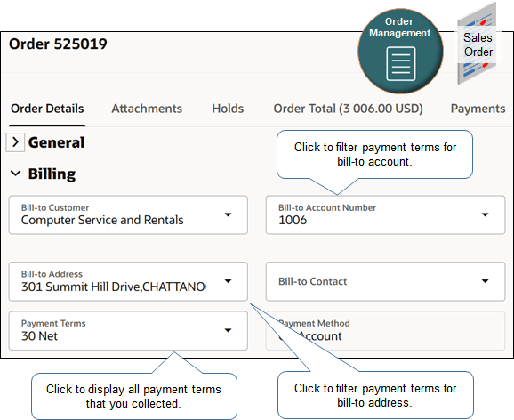The width and height of the screenshot is (514, 420).
Task: Open the Attachments tab
Action: click(x=147, y=109)
